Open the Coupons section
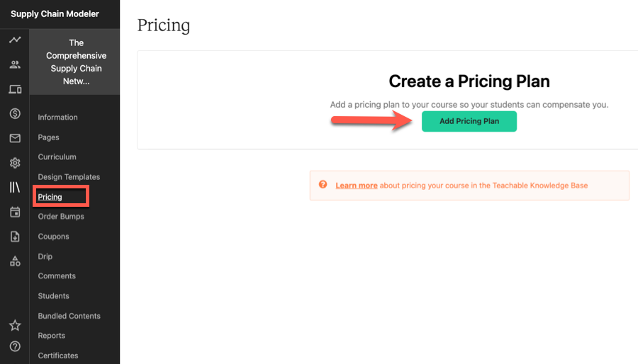 (53, 237)
